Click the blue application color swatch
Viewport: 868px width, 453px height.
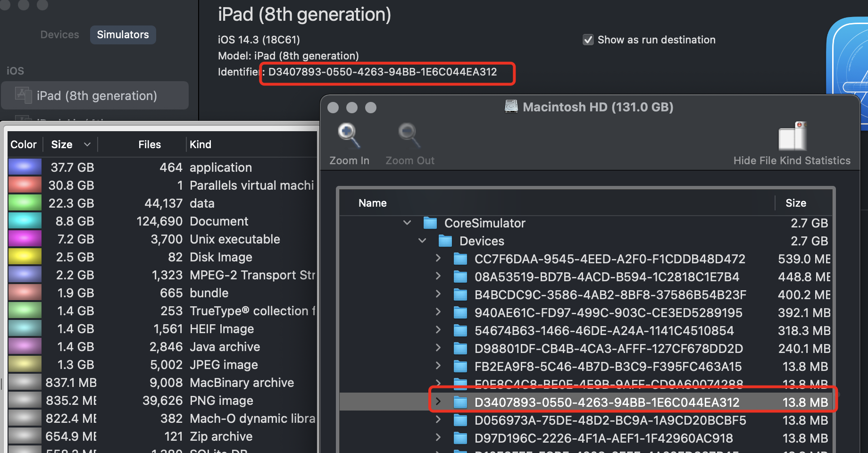pos(25,167)
